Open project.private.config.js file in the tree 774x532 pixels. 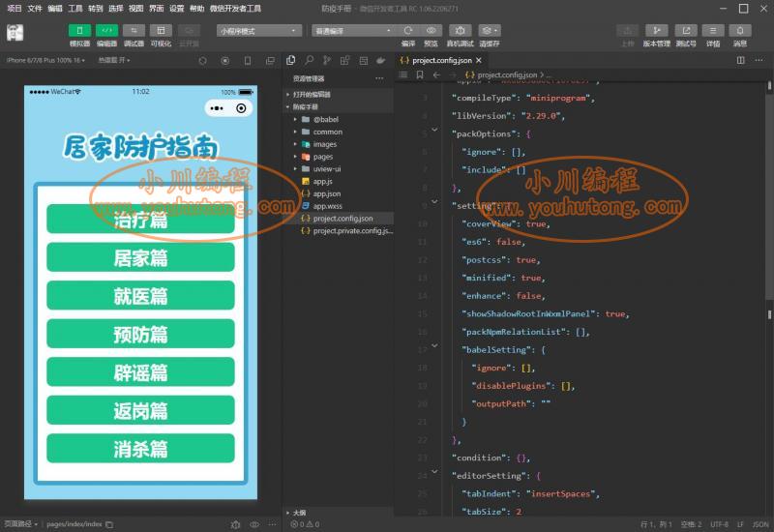[339, 231]
